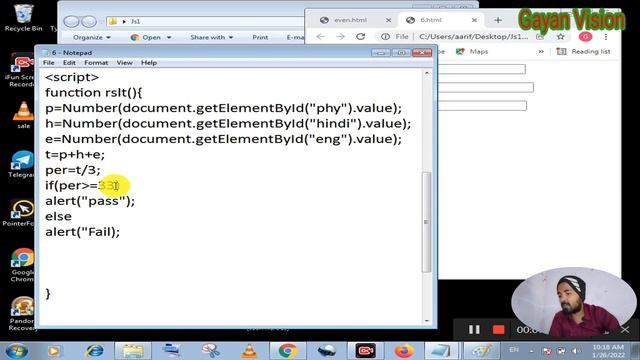Open the Pandora Recovery desktop icon
640x360 pixels.
click(x=22, y=313)
